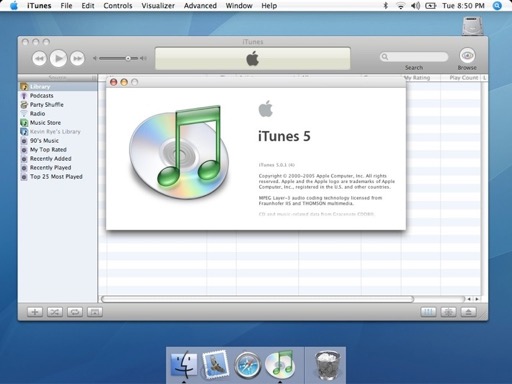Open the My Top Rated playlist
The height and width of the screenshot is (384, 512).
pos(58,150)
